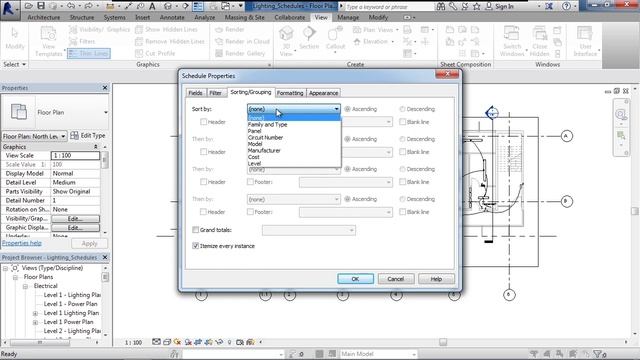This screenshot has height=360, width=640.
Task: Toggle Thin Lines tool
Action: point(89,53)
